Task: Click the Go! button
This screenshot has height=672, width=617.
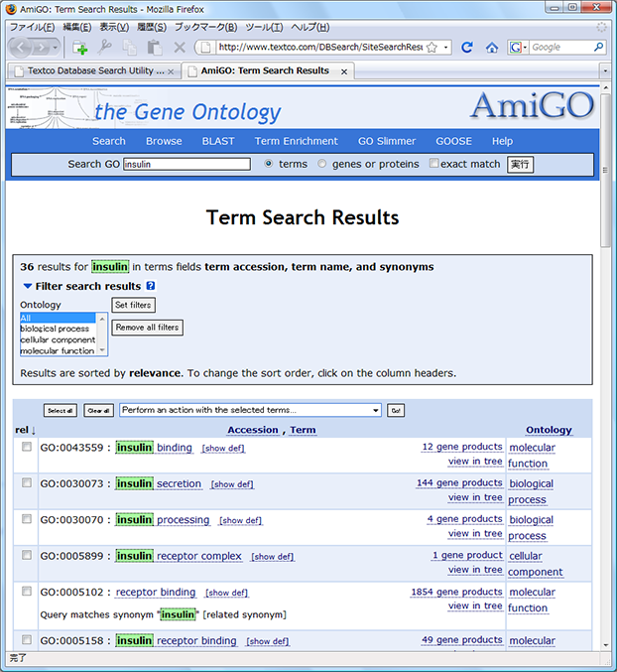Action: point(396,411)
